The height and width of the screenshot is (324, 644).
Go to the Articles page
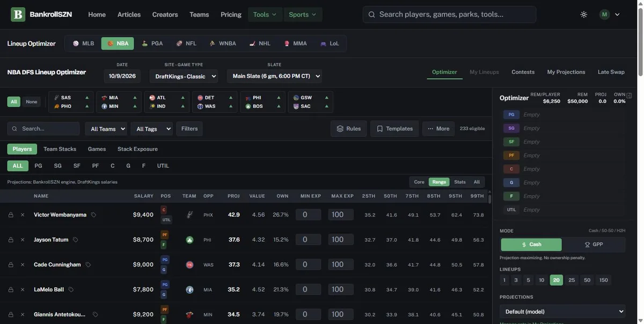point(129,15)
